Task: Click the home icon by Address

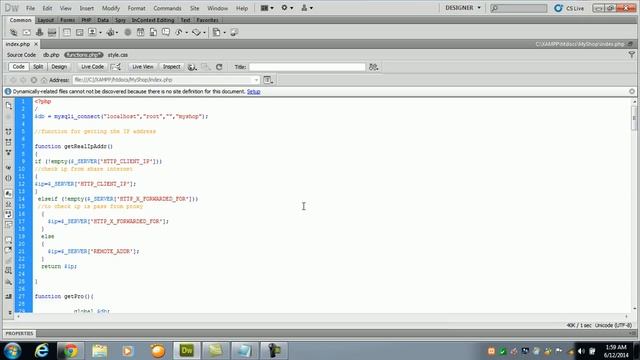Action: pos(44,80)
